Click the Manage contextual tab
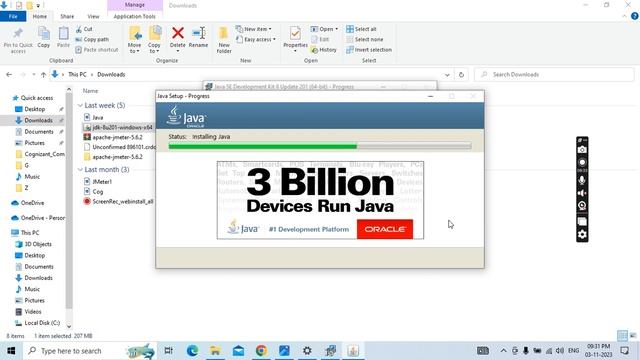The height and width of the screenshot is (360, 640). click(x=135, y=5)
